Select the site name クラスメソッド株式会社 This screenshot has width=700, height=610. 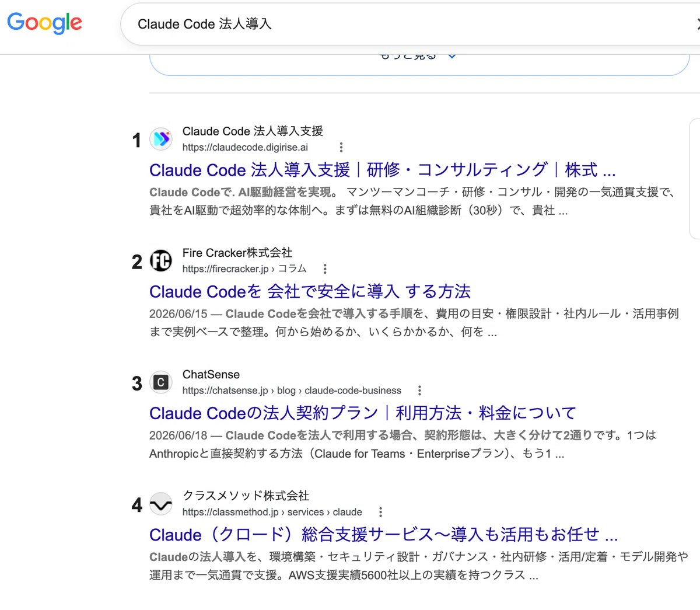coord(246,496)
